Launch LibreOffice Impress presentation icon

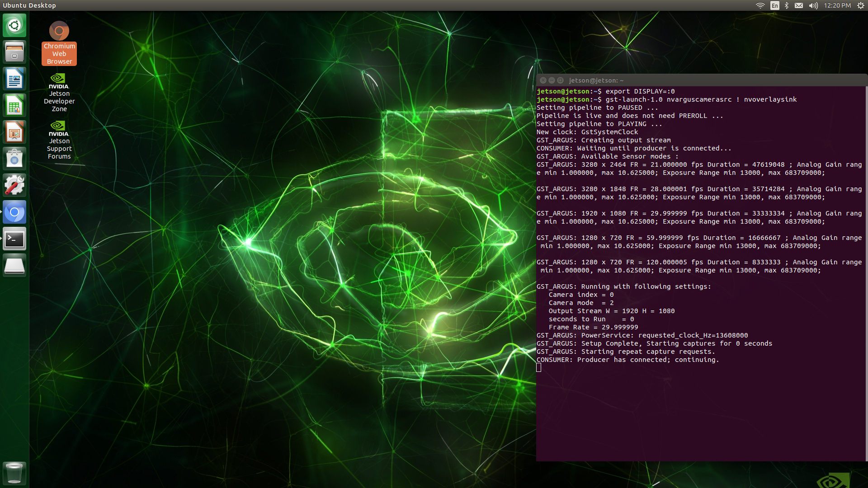pos(14,132)
